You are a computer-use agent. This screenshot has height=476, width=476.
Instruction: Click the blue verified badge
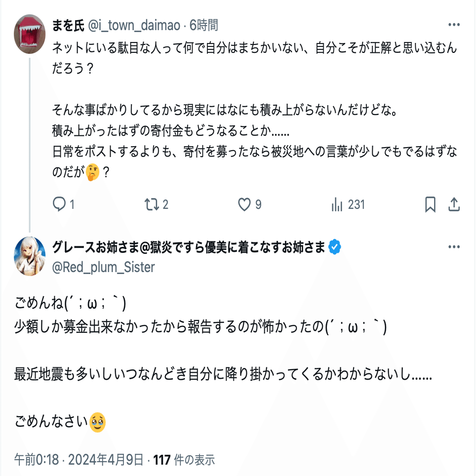click(335, 247)
